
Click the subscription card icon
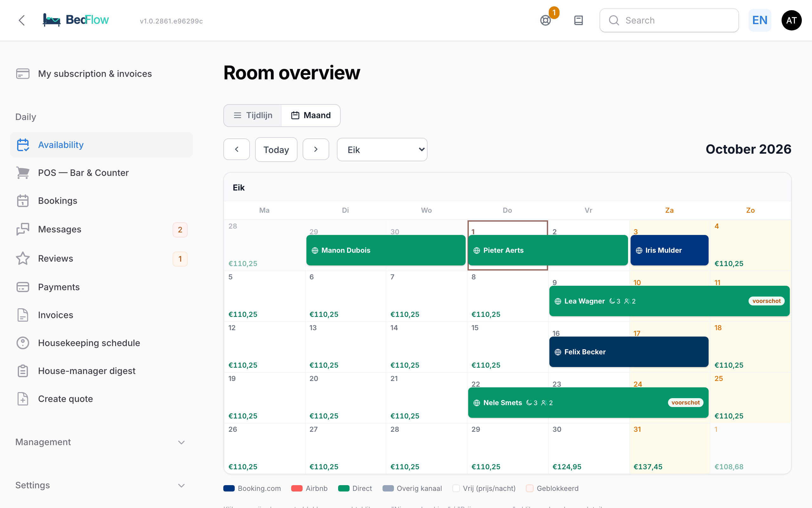click(x=23, y=74)
